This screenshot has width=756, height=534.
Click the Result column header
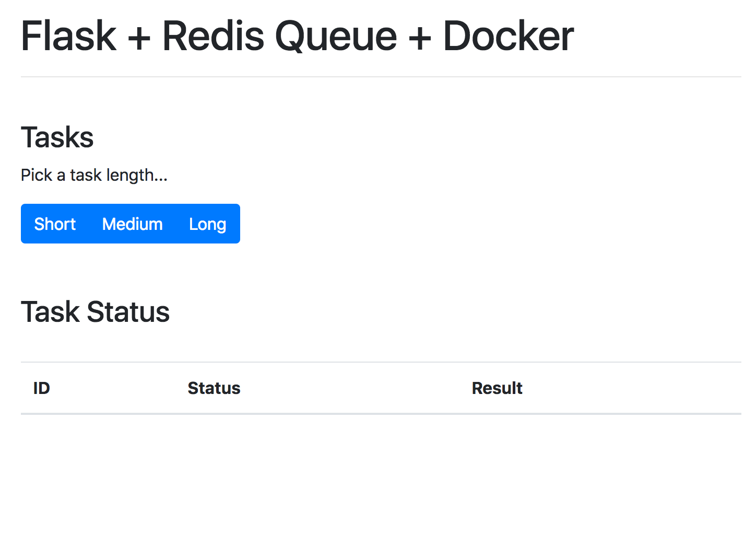tap(497, 388)
